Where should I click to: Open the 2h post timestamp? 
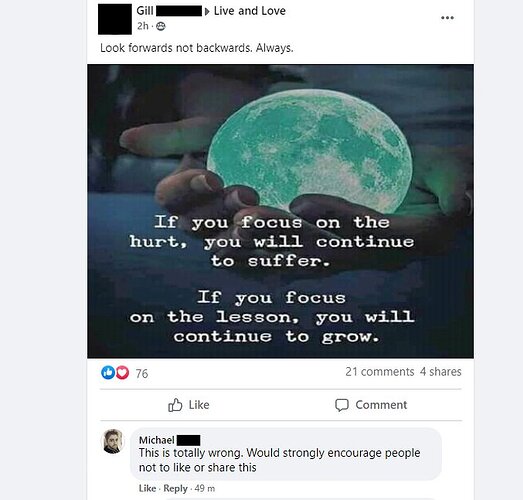tap(142, 26)
